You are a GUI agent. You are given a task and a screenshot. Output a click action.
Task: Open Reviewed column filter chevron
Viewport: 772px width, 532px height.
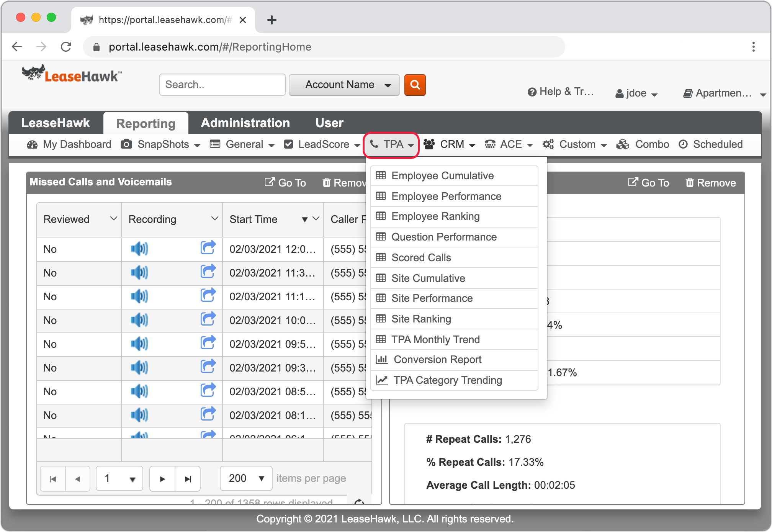(113, 219)
